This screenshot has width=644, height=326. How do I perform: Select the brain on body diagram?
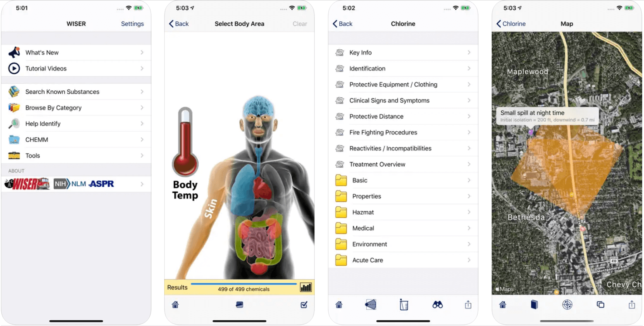(x=258, y=106)
